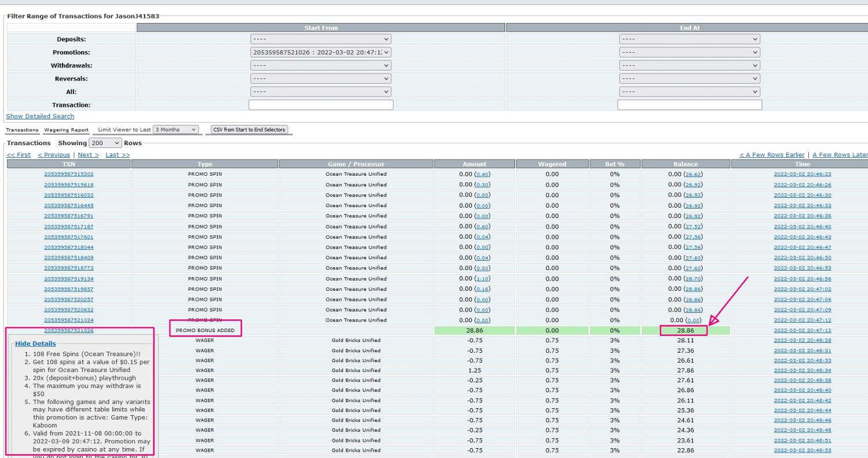Viewport: 868px width, 458px height.
Task: Click A Few Rows Earlier link
Action: point(771,155)
